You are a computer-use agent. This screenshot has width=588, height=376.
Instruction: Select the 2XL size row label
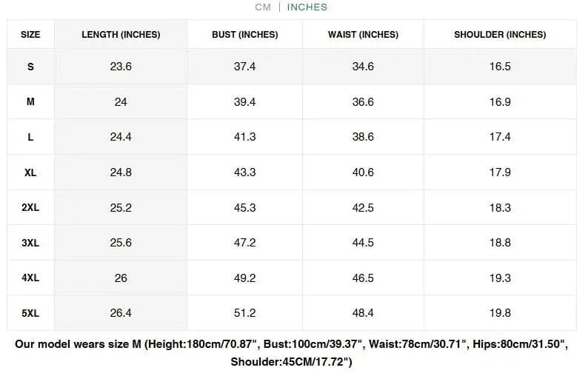coord(30,208)
